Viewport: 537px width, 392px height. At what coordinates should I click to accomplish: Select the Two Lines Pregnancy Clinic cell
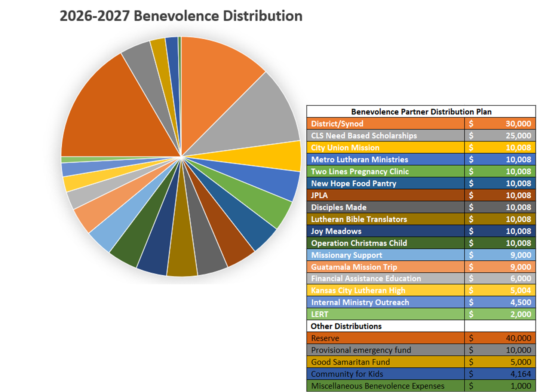coord(386,172)
